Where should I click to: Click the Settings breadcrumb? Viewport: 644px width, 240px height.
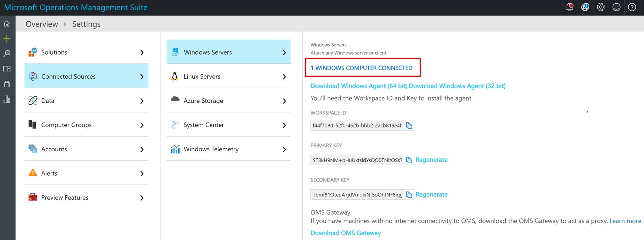(86, 24)
